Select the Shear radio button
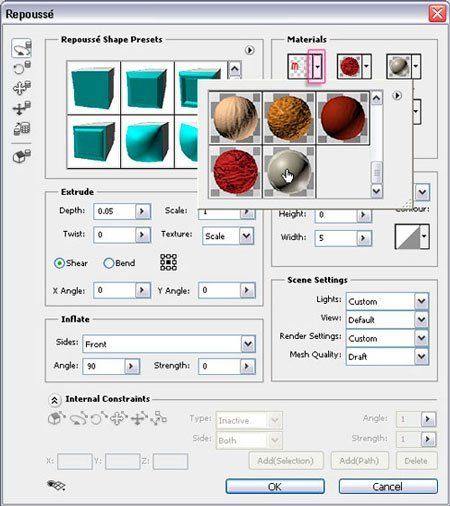 pyautogui.click(x=59, y=263)
